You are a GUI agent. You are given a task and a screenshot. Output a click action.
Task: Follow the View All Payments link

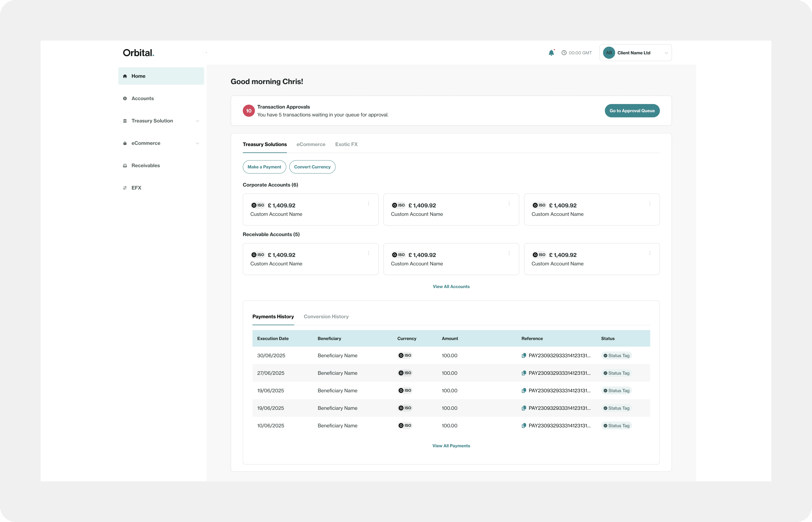pyautogui.click(x=451, y=446)
